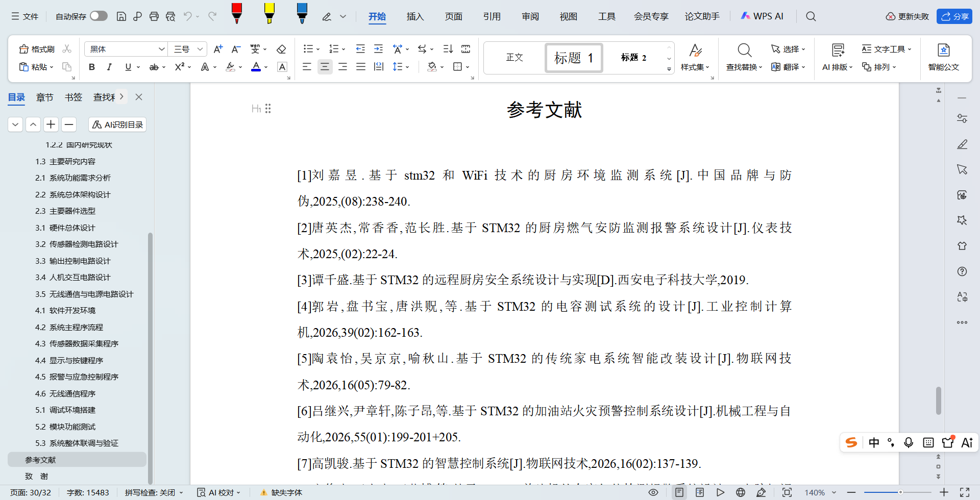980x500 pixels.
Task: Jump to outline item 4.2 系统主程序流程
Action: pyautogui.click(x=69, y=327)
